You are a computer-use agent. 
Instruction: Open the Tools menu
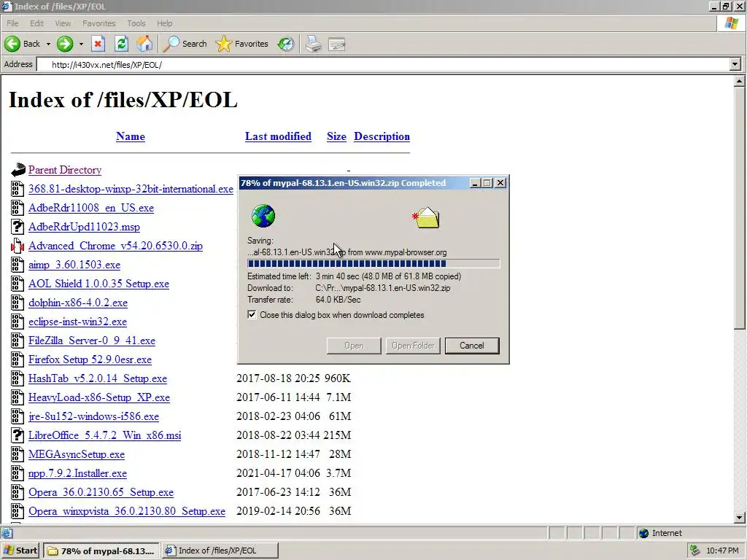pyautogui.click(x=136, y=23)
